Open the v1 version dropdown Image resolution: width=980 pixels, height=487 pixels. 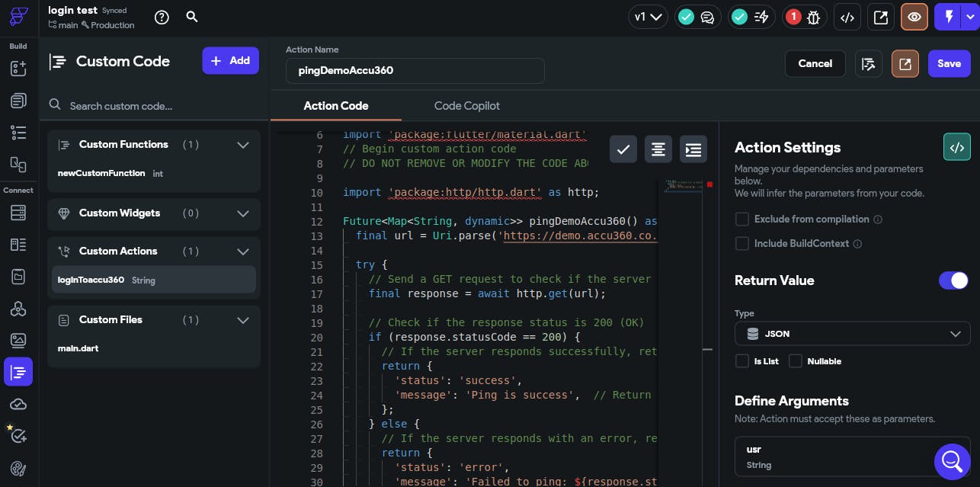648,17
